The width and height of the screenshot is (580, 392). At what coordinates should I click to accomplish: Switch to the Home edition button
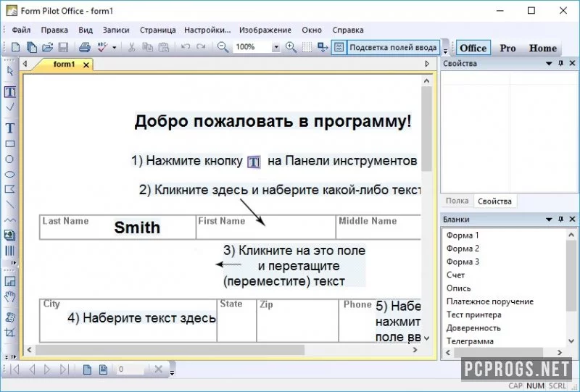[x=542, y=48]
